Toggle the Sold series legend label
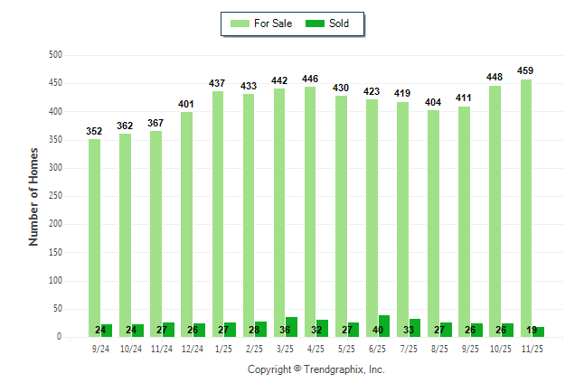The width and height of the screenshot is (584, 392). coord(339,23)
